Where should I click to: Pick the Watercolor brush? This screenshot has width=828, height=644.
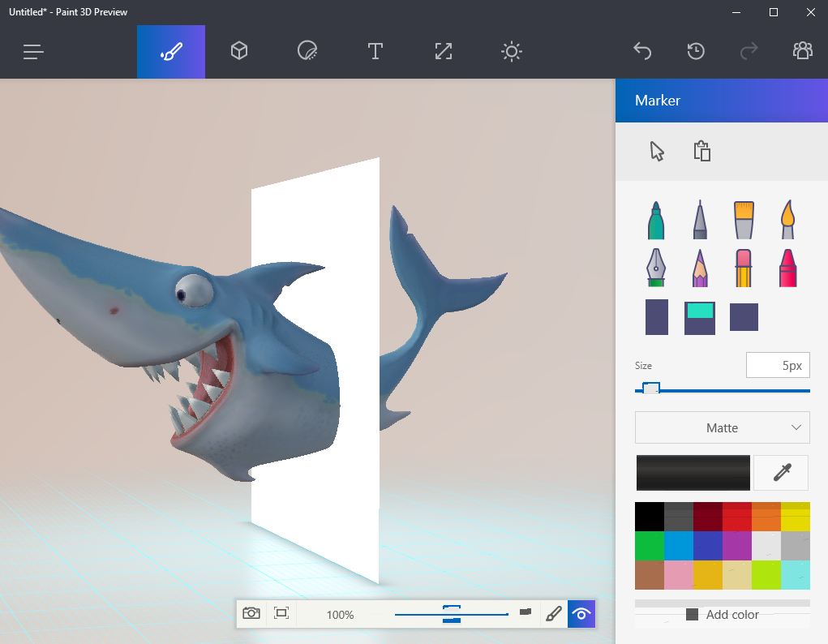[787, 219]
